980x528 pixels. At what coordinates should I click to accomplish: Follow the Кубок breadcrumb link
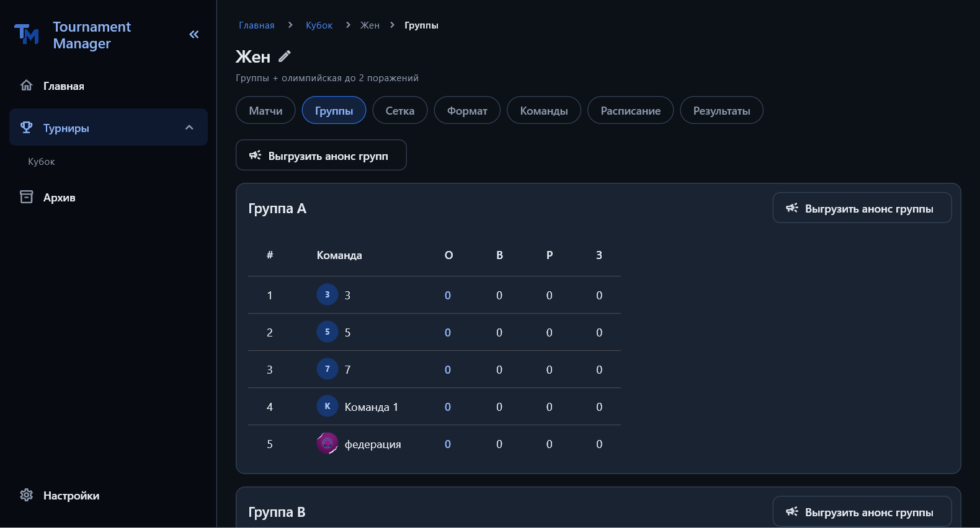pyautogui.click(x=319, y=25)
